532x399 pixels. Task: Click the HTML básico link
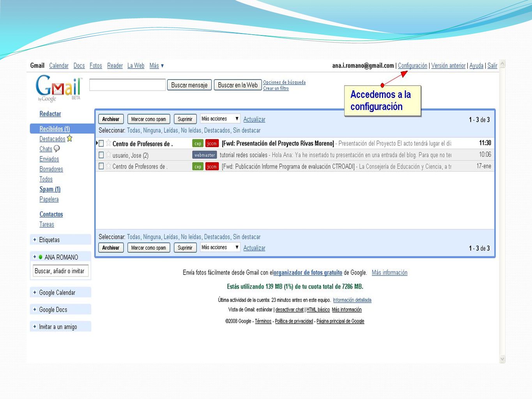click(x=318, y=310)
